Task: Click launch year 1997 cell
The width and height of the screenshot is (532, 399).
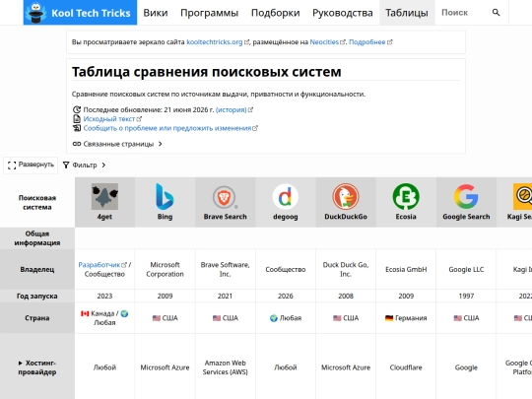Action: click(x=466, y=296)
